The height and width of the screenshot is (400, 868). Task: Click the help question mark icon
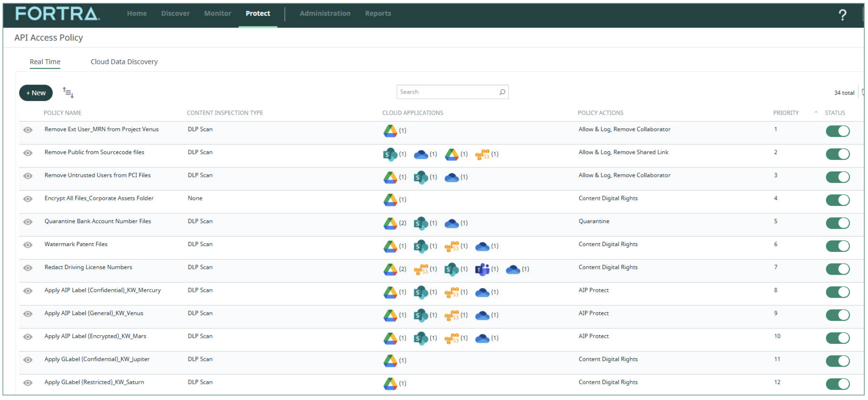click(842, 15)
